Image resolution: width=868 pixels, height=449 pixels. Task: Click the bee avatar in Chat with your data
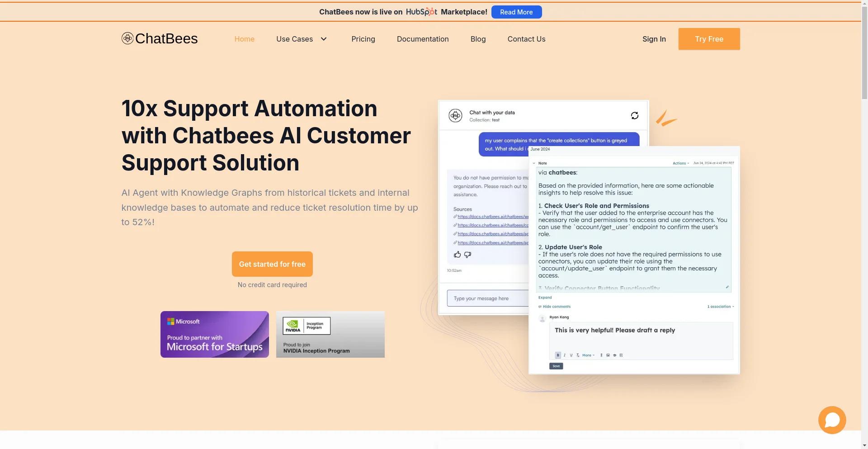point(455,116)
